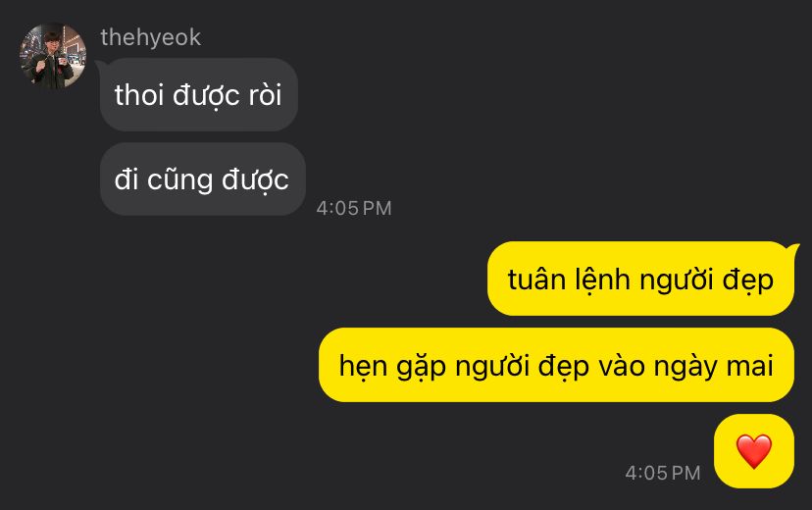The width and height of the screenshot is (812, 510).
Task: Click the word "vào" in the long yellow bubble
Action: point(622,366)
